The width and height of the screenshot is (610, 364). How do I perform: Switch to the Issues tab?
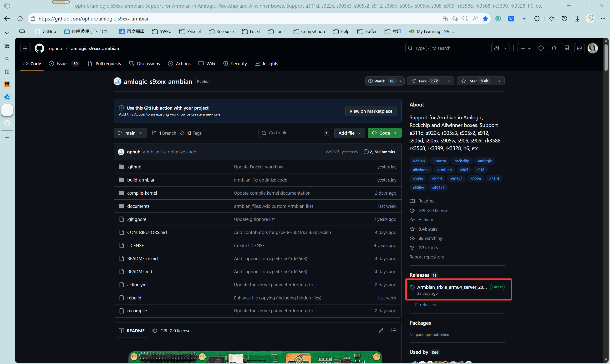tap(63, 64)
